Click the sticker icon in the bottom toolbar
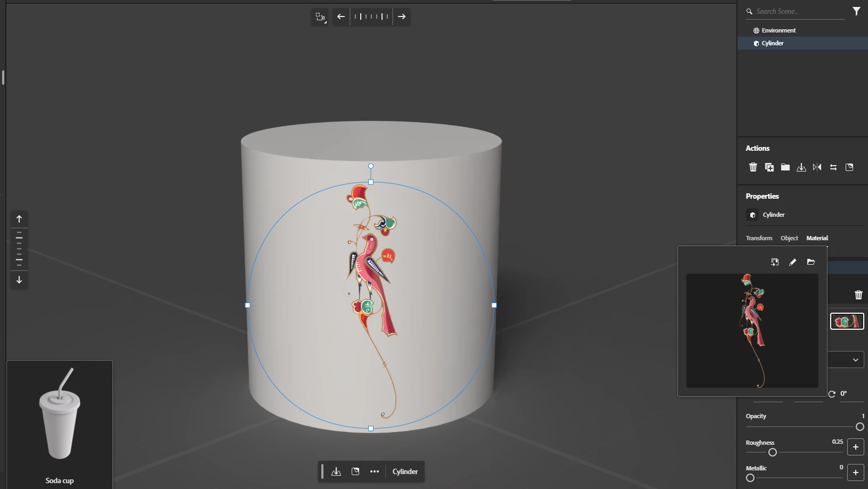Screen dimensions: 868x489 [355, 471]
